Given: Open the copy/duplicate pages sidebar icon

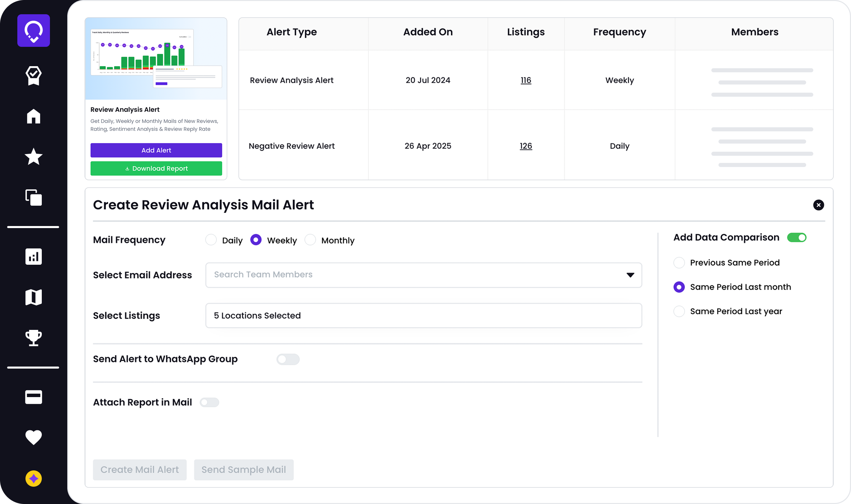Looking at the screenshot, I should [33, 197].
